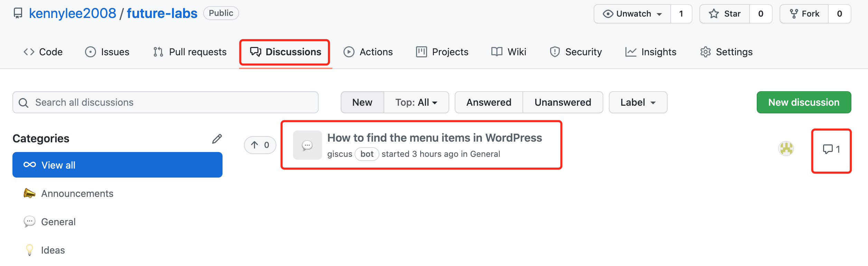The height and width of the screenshot is (266, 868).
Task: Open 'How to find the menu items in WordPress'
Action: click(x=434, y=138)
